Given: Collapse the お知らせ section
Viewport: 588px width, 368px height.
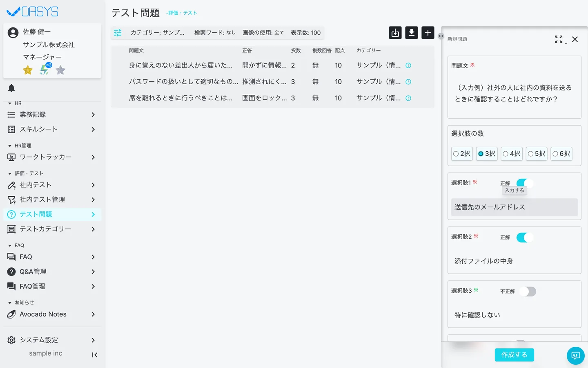Looking at the screenshot, I should (x=21, y=303).
